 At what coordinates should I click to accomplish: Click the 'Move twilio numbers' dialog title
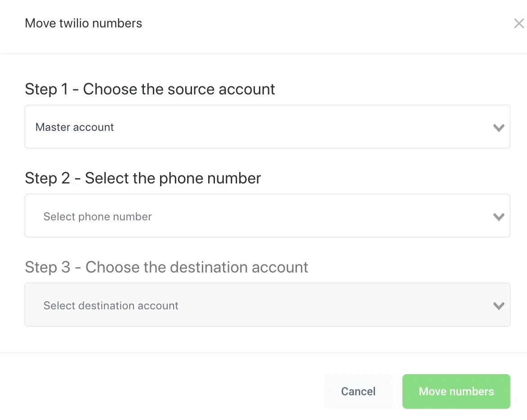point(84,23)
